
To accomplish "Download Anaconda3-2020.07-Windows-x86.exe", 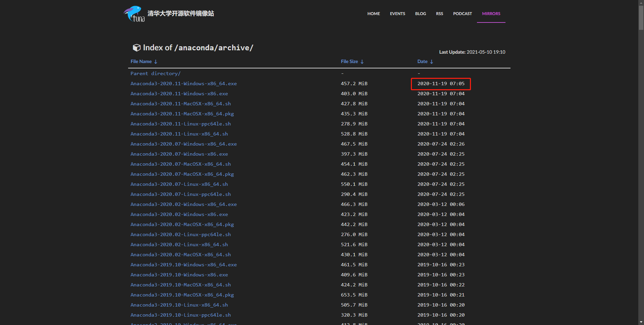I will pos(179,154).
